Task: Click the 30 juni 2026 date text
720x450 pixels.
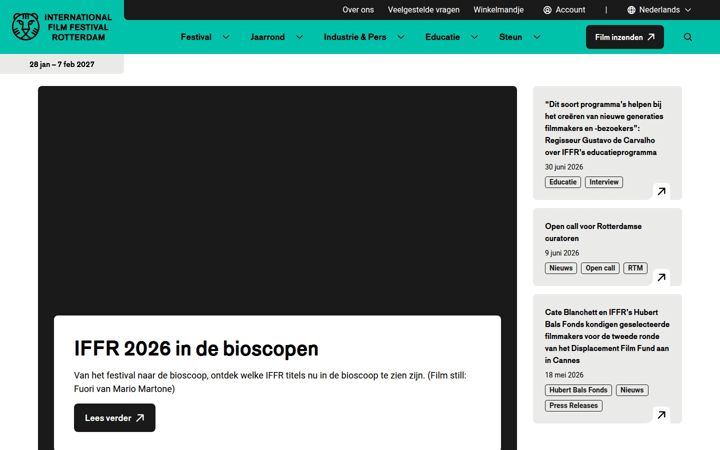Action: 564,167
